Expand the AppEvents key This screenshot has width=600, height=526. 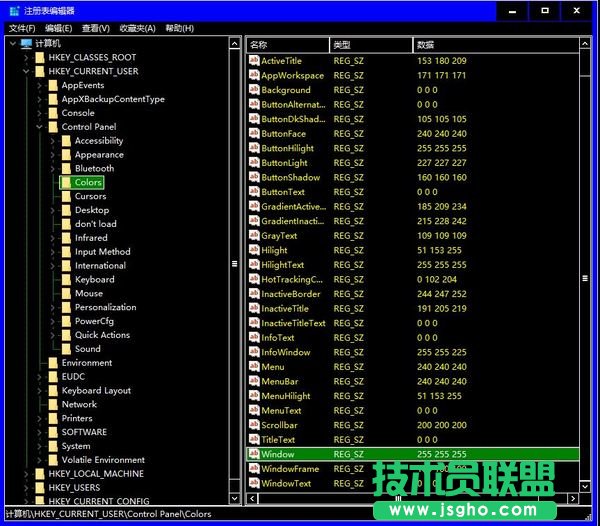tap(39, 85)
